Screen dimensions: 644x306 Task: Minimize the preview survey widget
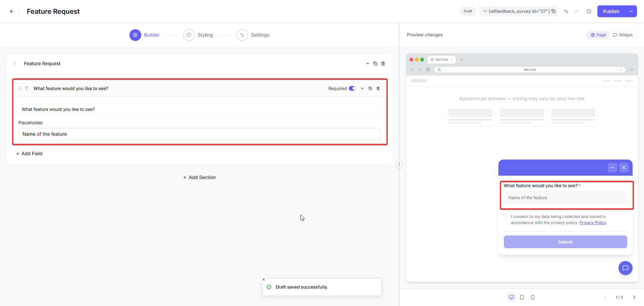612,168
